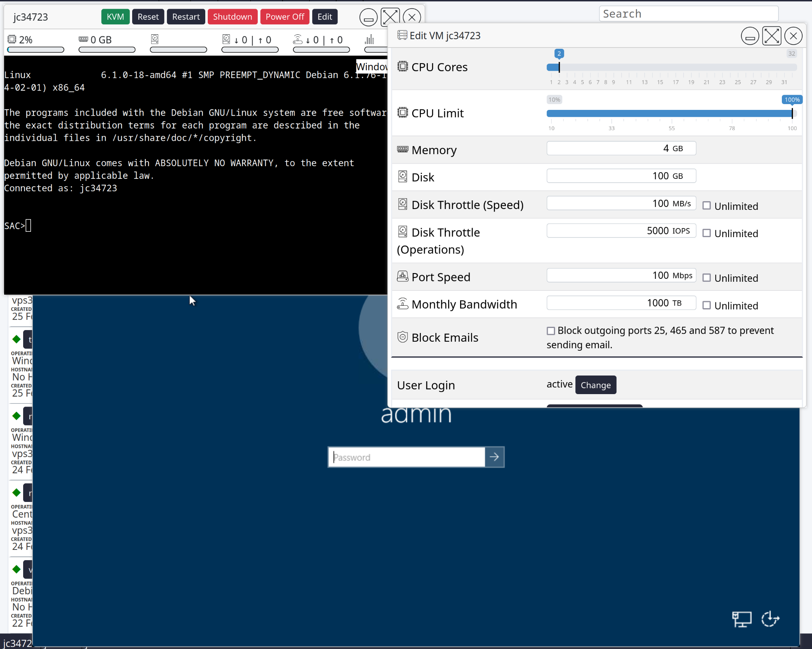Minimize the Edit VM jc34723 window
This screenshot has height=649, width=812.
[750, 36]
